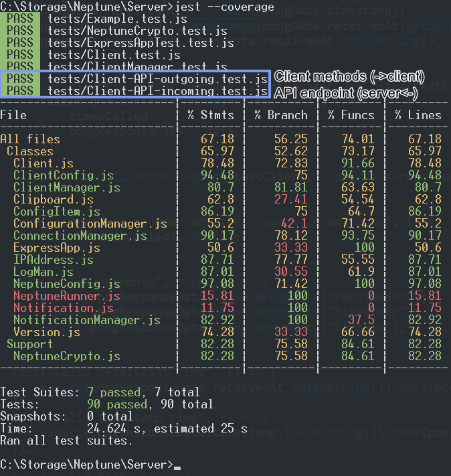Image resolution: width=451 pixels, height=476 pixels.
Task: Click the 'Test Suites: 7 passed' summary line
Action: (x=100, y=392)
